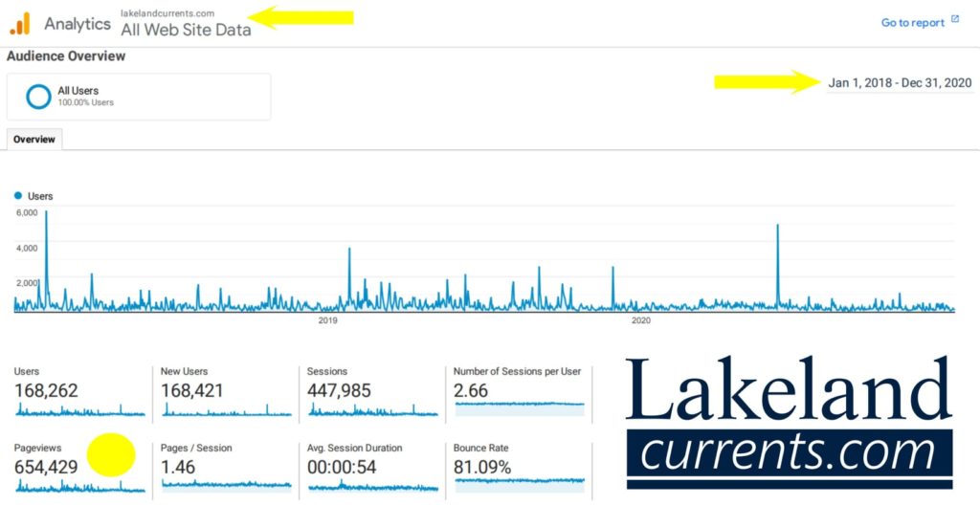Click the 2020 label on the chart axis
Viewport: 980px width, 527px height.
pos(640,320)
